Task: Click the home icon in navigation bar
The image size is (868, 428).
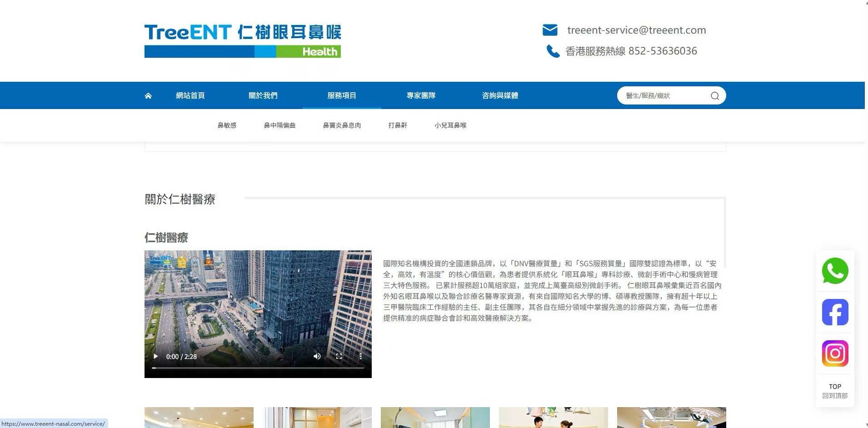Action: [x=148, y=96]
